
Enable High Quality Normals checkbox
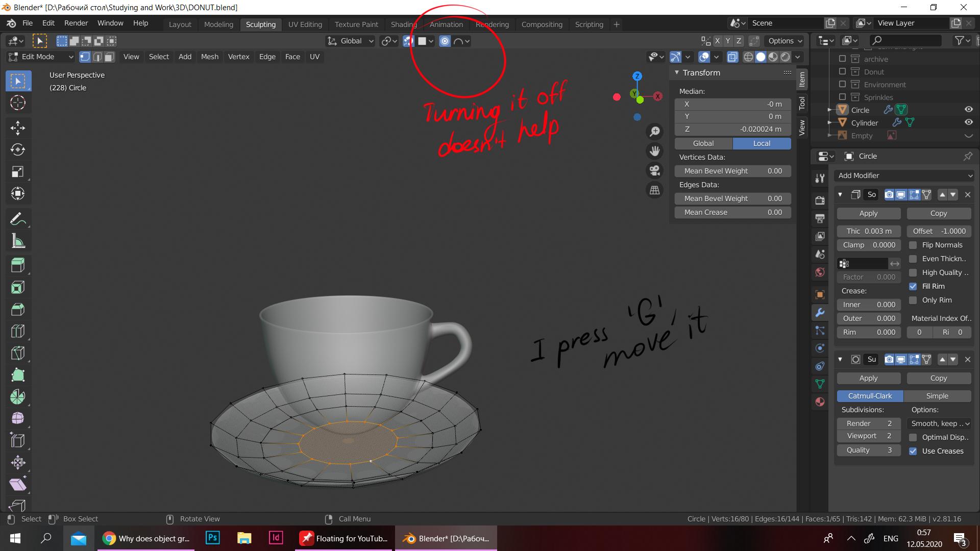point(913,272)
